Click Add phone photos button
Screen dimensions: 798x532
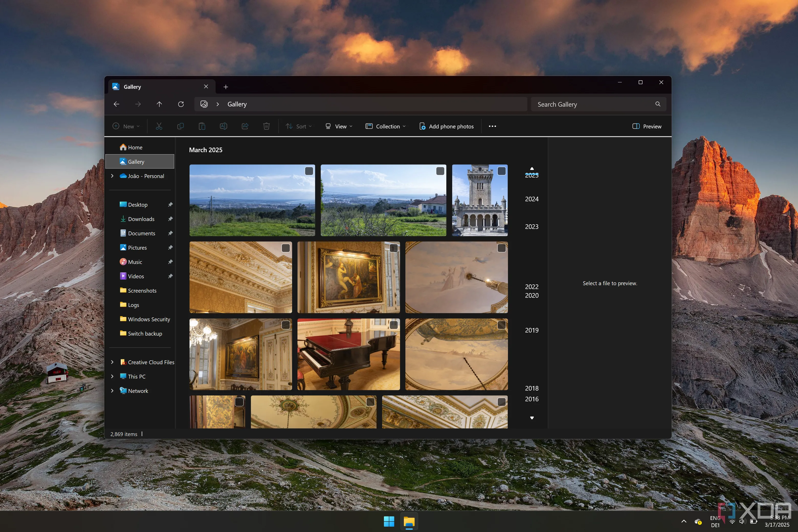click(x=447, y=126)
